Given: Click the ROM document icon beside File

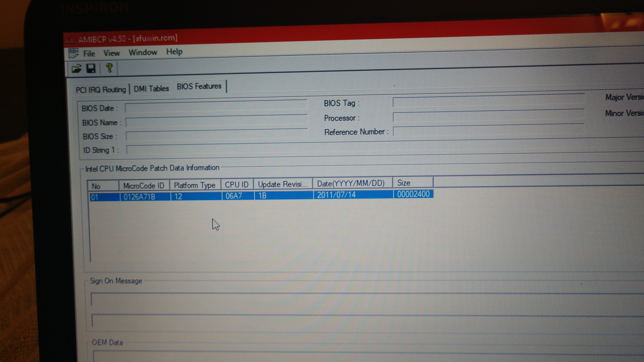Looking at the screenshot, I should click(73, 53).
